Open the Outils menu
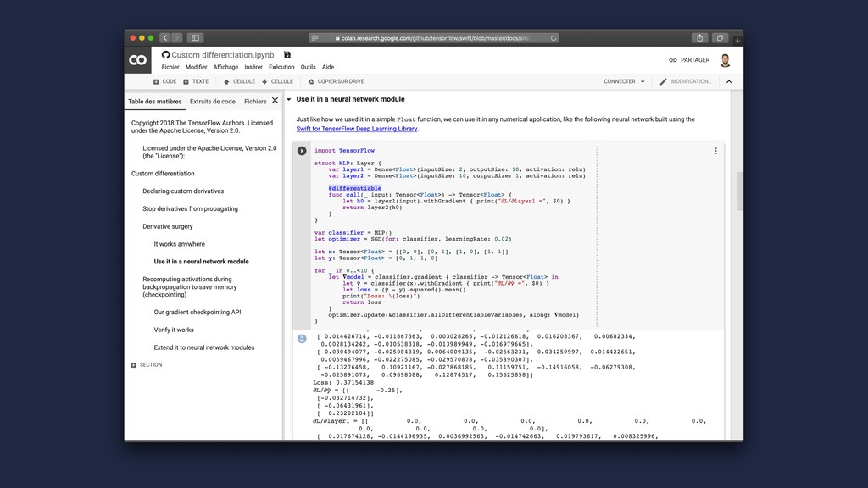Viewport: 868px width, 488px height. (x=309, y=67)
